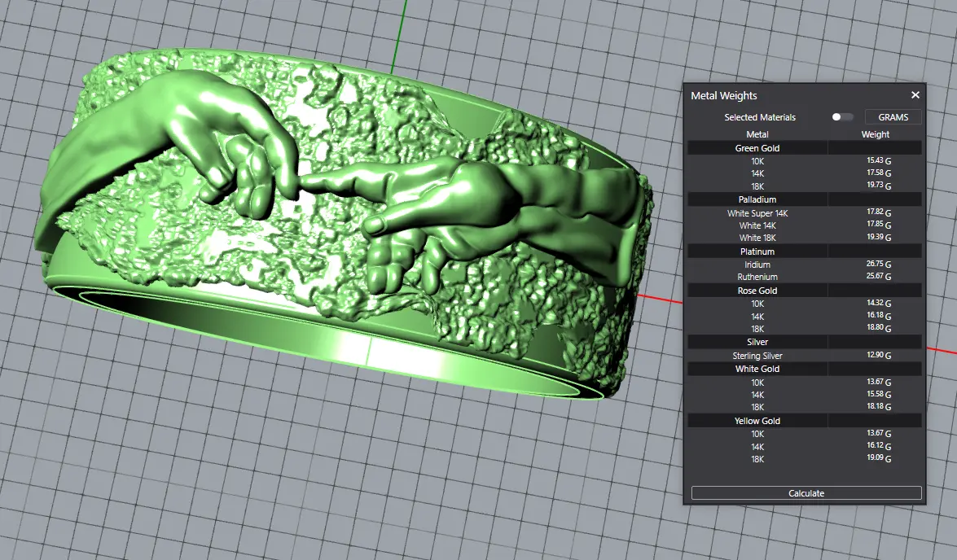The height and width of the screenshot is (560, 957).
Task: Select the Green Gold group header
Action: coord(757,148)
